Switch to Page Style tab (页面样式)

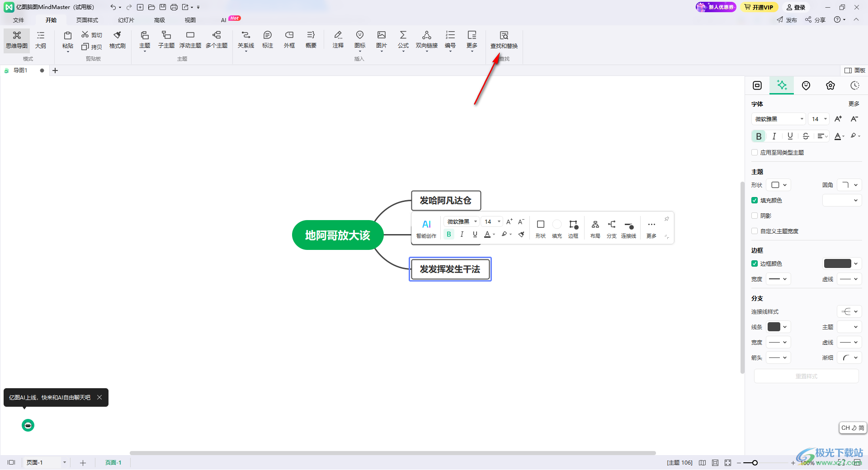[x=87, y=20]
